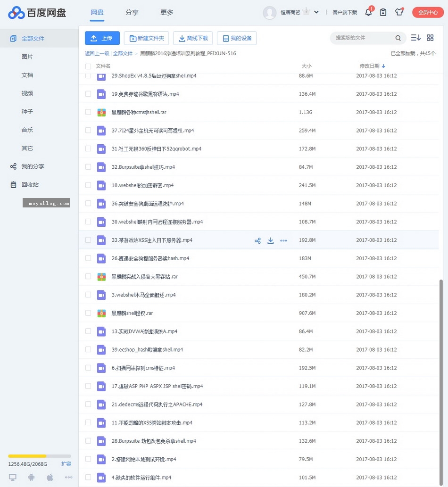Screen dimensions: 448x487
Task: Select checkbox of 37.7I24星外主机 file
Action: coord(88,131)
